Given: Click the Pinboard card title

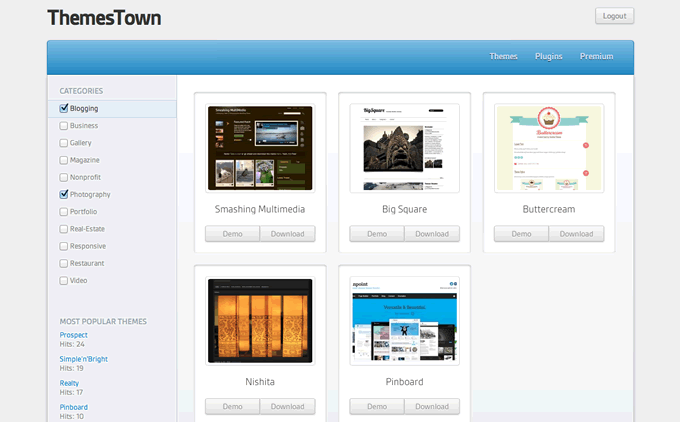Looking at the screenshot, I should pyautogui.click(x=405, y=382).
